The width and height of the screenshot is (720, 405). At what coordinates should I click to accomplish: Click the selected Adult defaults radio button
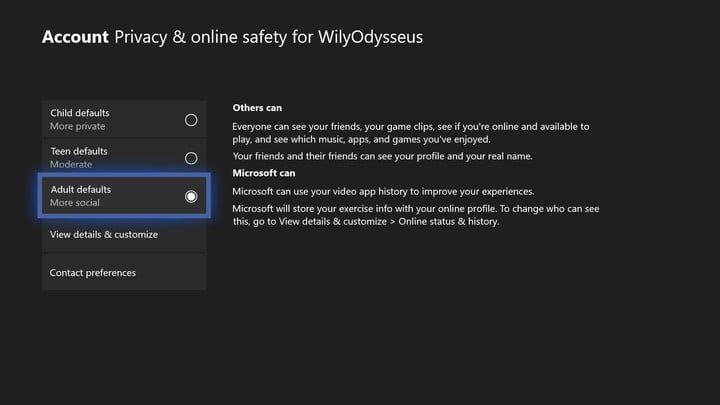(x=191, y=196)
